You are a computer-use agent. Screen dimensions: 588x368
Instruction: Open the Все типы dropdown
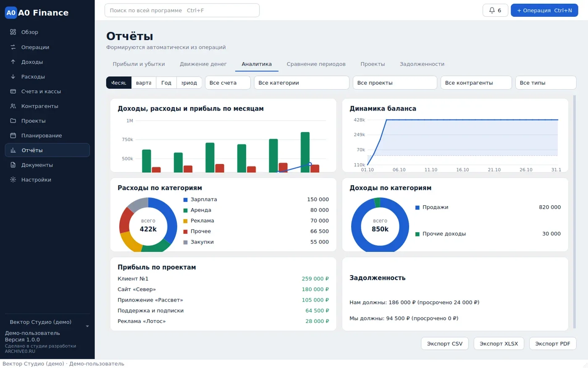[546, 83]
